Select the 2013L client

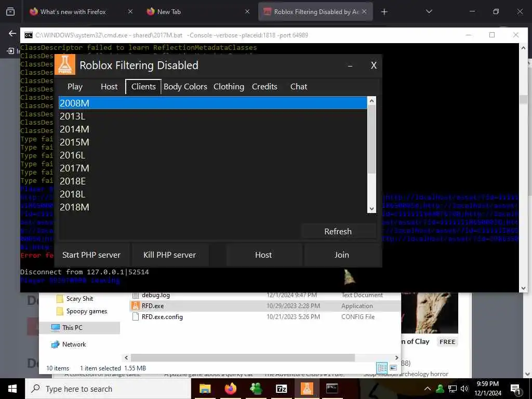212,116
